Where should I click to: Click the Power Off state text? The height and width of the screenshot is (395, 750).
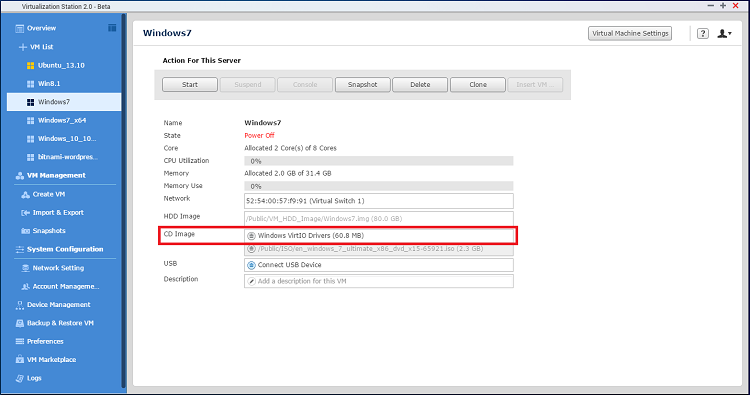pos(259,135)
